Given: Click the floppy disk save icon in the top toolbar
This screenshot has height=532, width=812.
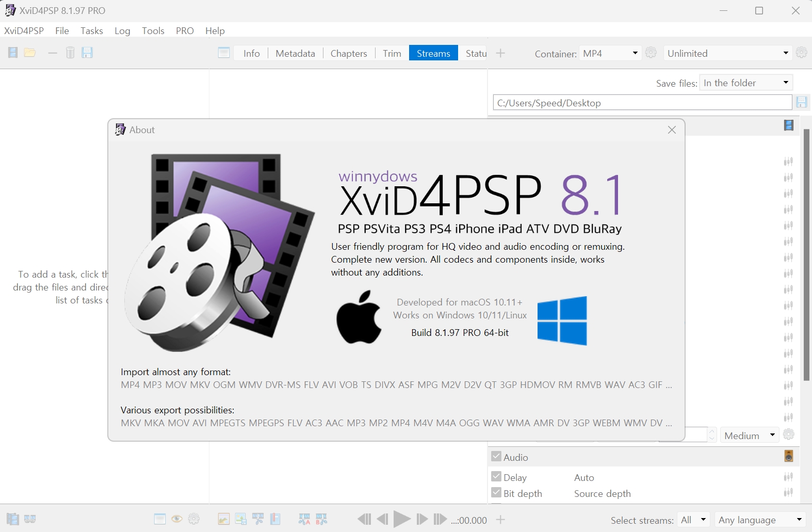Looking at the screenshot, I should click(x=87, y=53).
